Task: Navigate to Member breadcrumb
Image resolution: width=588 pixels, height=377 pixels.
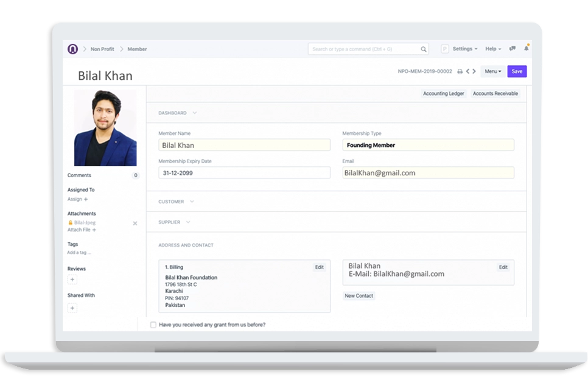Action: click(137, 49)
